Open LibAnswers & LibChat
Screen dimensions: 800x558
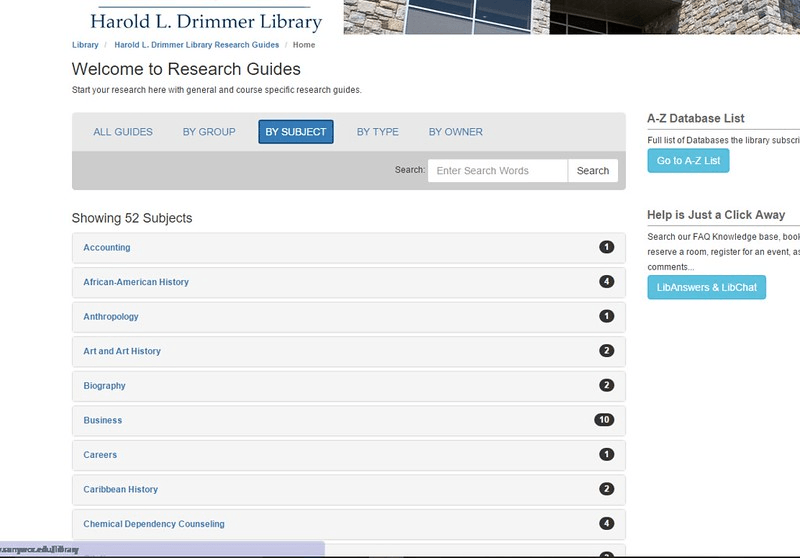[x=706, y=288]
